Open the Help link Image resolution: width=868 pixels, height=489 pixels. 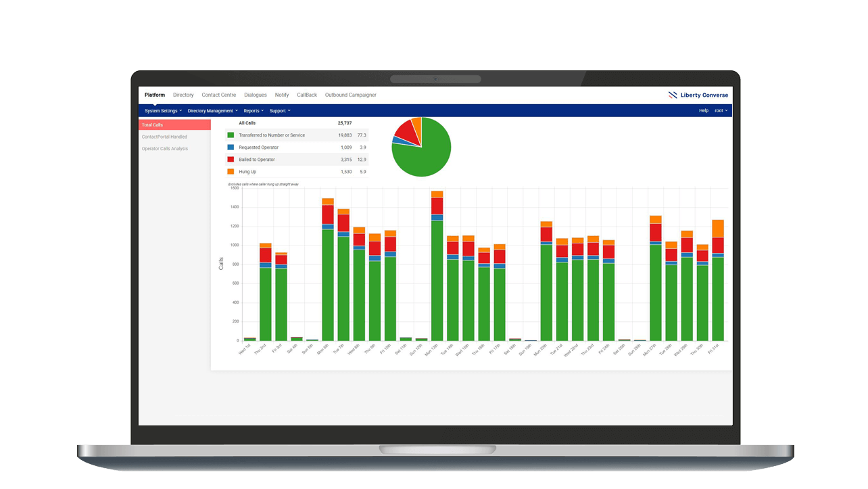tap(703, 110)
